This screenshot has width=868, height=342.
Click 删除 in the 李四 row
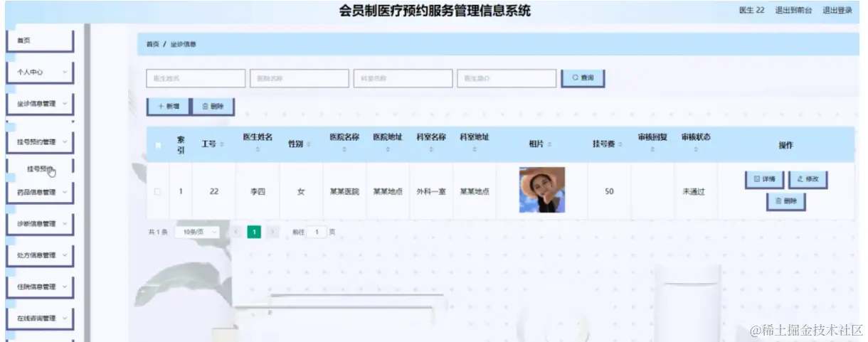tap(785, 201)
